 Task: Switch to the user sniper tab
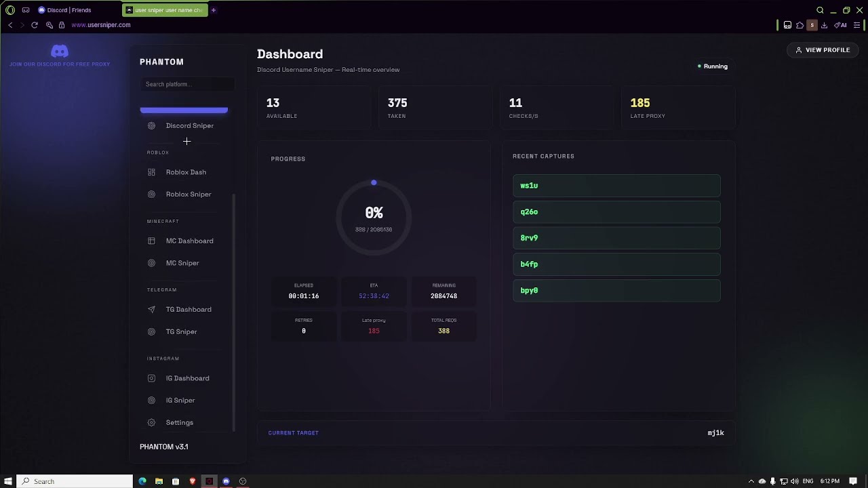pyautogui.click(x=165, y=10)
